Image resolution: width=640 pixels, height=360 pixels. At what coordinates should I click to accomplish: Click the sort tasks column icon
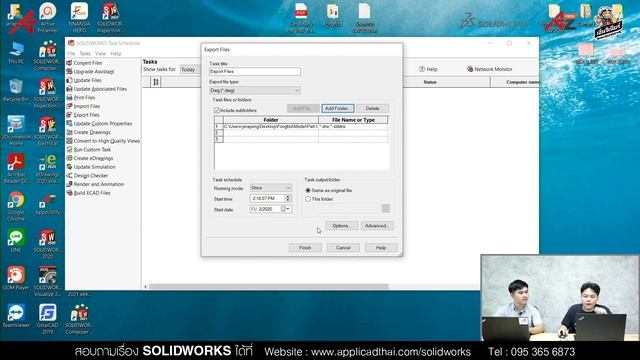point(156,82)
